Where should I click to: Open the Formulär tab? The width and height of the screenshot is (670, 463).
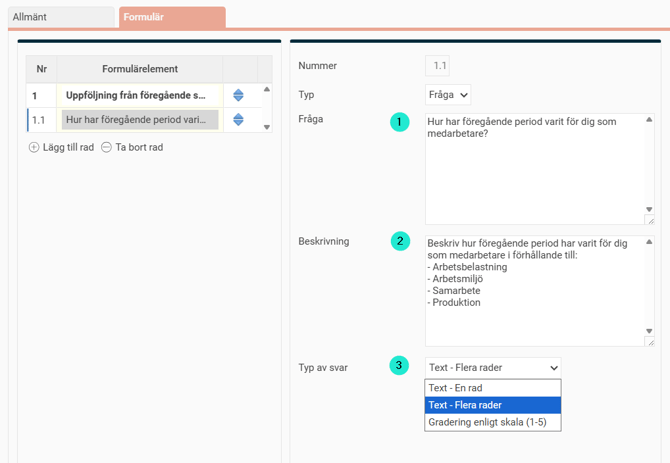coord(171,17)
